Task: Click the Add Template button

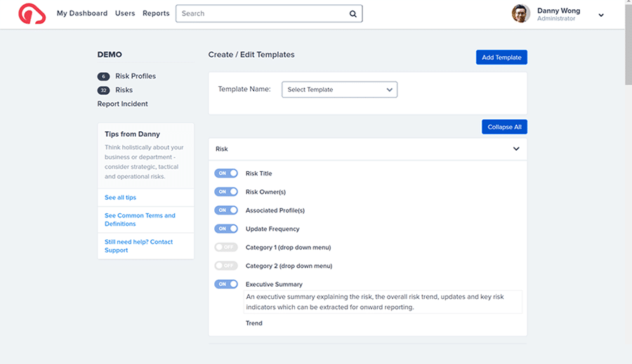Action: [x=501, y=58]
